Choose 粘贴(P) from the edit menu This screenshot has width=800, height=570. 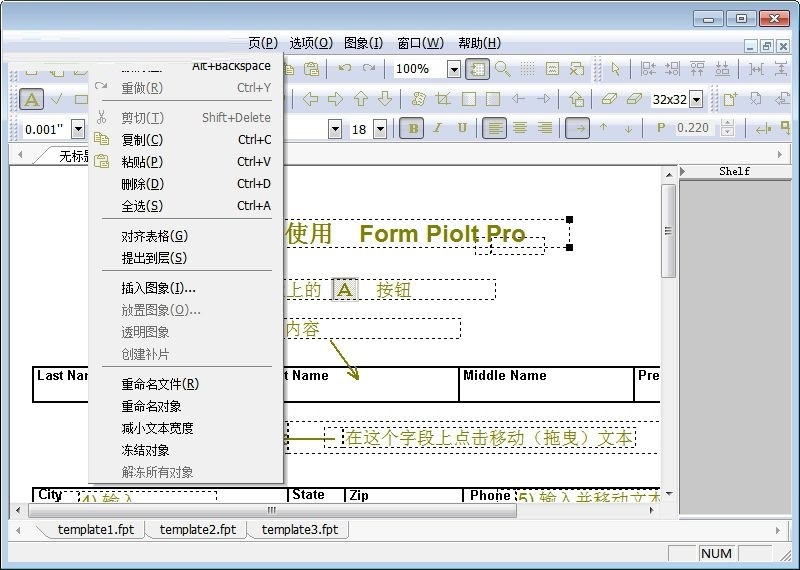pyautogui.click(x=186, y=162)
